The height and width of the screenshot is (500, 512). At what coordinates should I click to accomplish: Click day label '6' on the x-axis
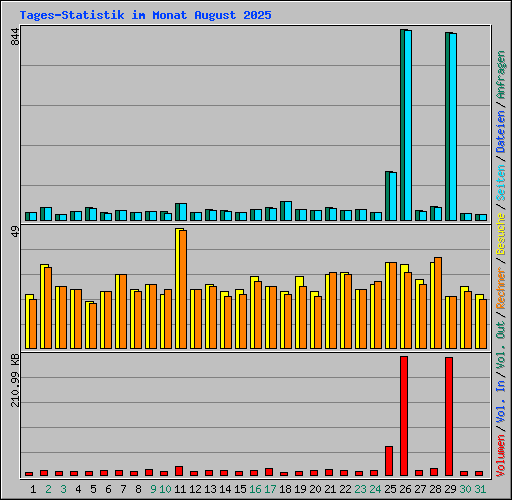coord(108,489)
